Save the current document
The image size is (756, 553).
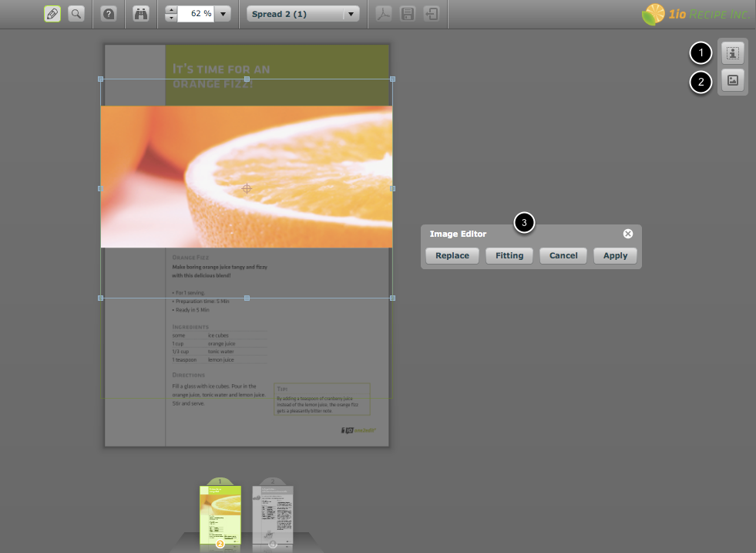tap(408, 14)
